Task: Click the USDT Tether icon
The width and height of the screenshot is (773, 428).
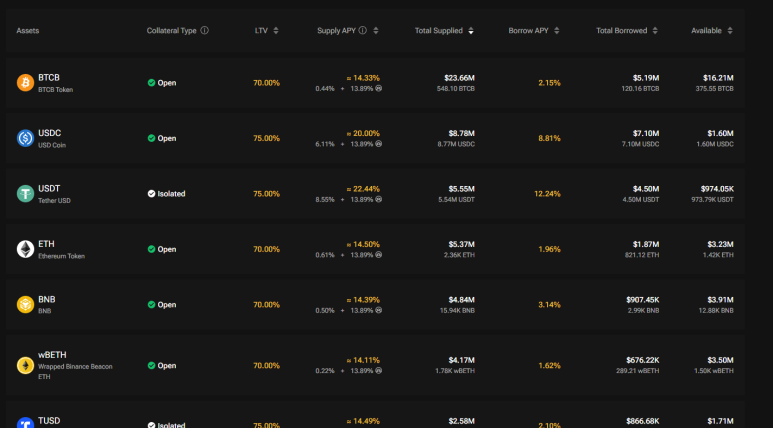Action: 25,194
